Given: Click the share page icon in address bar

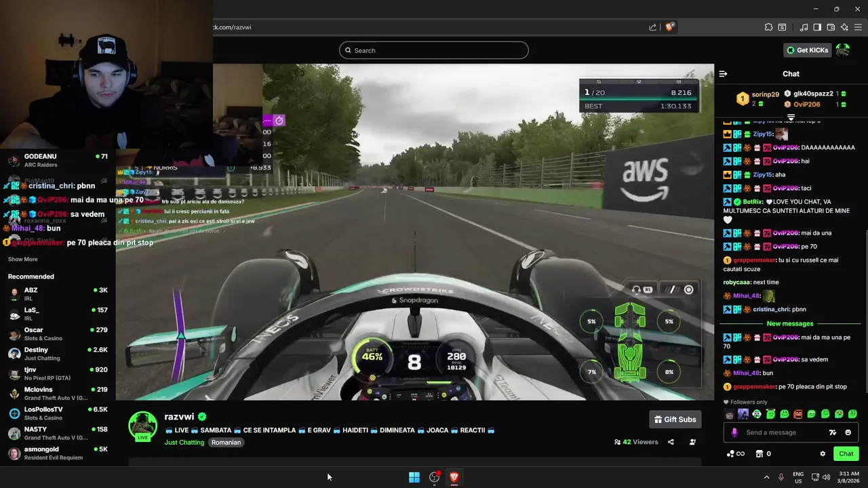Looking at the screenshot, I should click(x=652, y=27).
